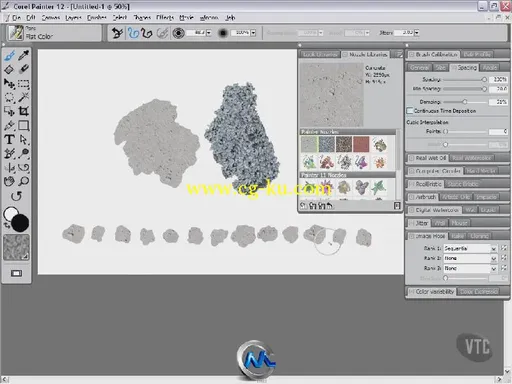Select the Rectangular Selection tool
The width and height of the screenshot is (512, 384).
click(23, 83)
